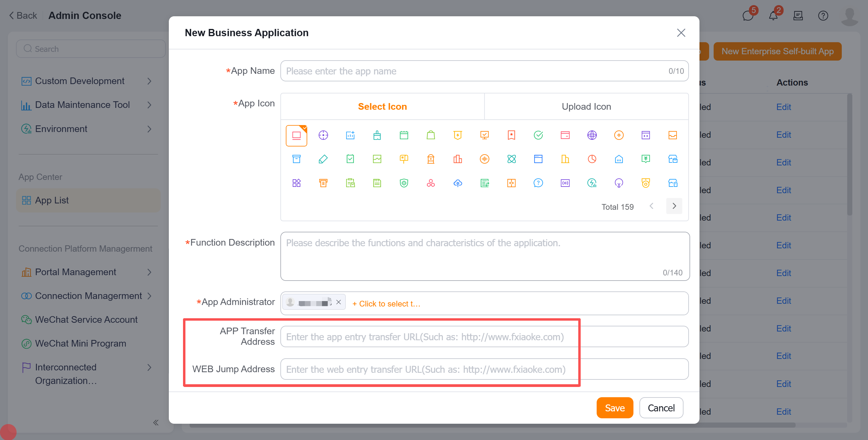Choose the teal atom icon

pyautogui.click(x=512, y=159)
